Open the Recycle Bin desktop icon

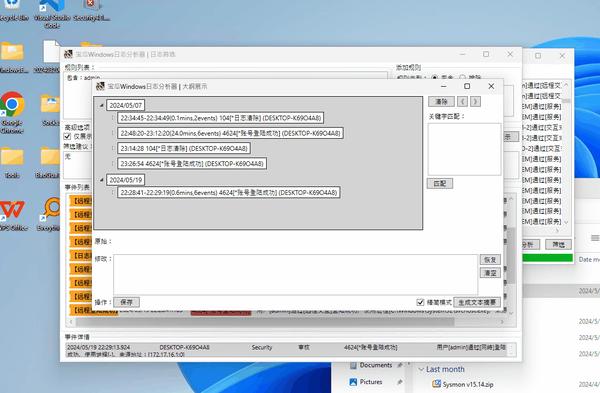(x=14, y=11)
